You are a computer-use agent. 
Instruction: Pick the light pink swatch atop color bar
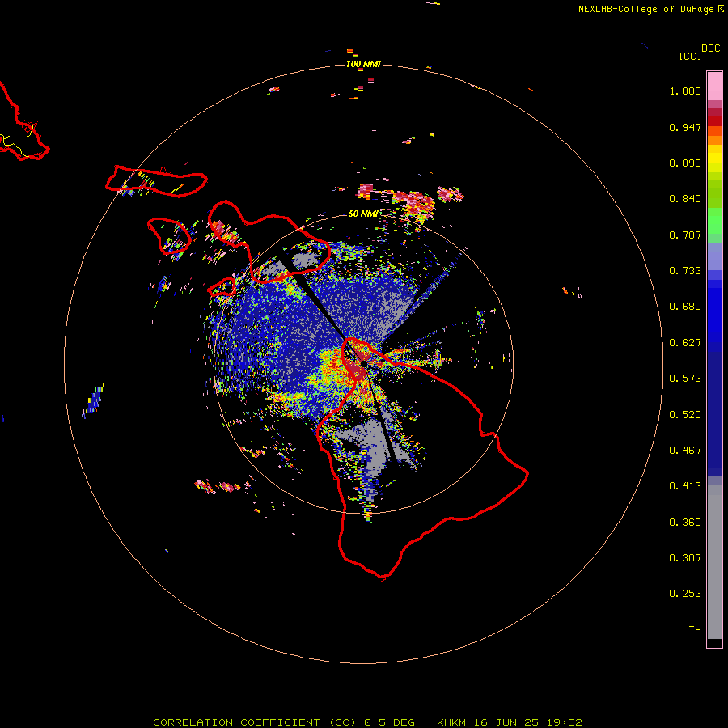pyautogui.click(x=714, y=87)
